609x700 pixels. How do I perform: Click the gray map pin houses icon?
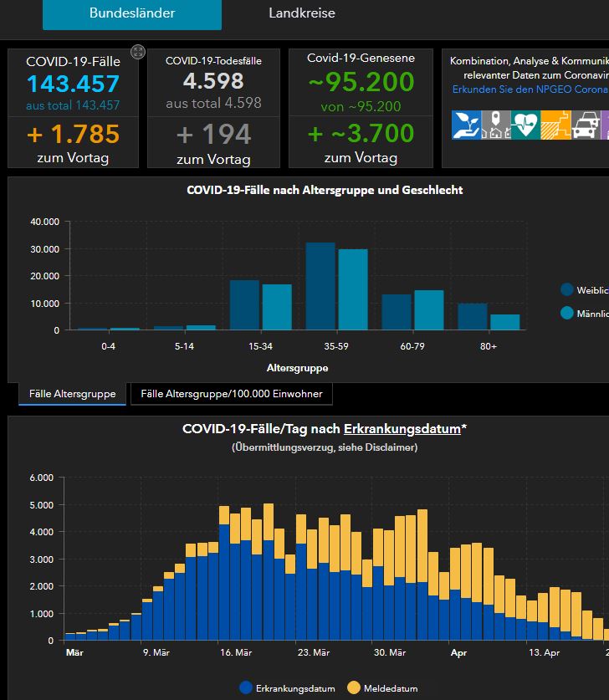(x=496, y=124)
